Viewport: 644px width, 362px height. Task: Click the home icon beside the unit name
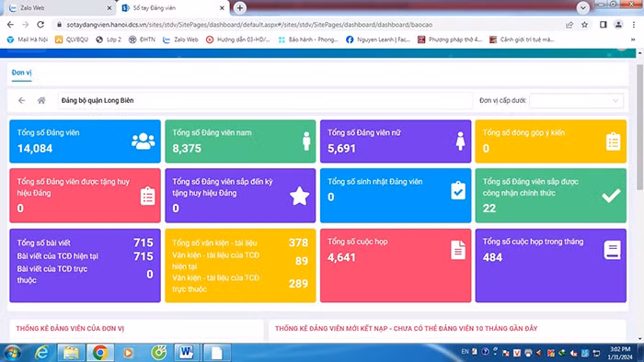(x=41, y=100)
